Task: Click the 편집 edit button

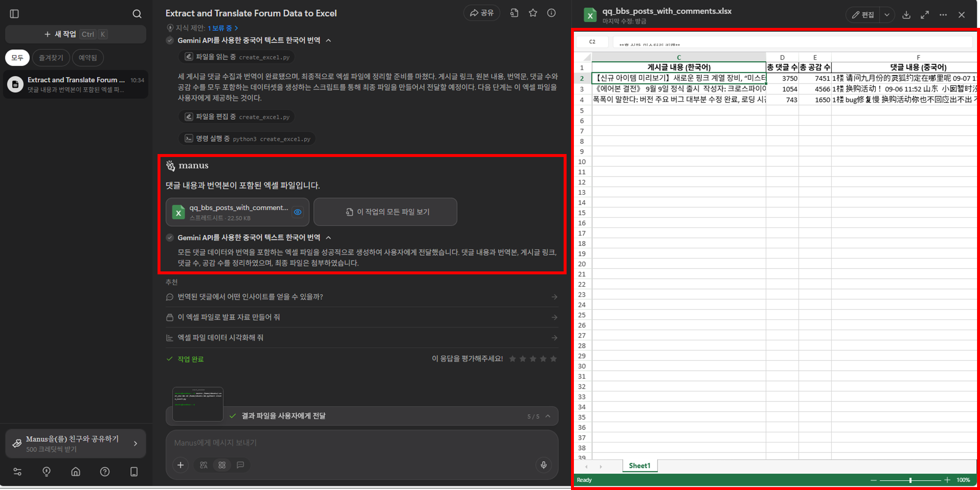Action: point(863,15)
